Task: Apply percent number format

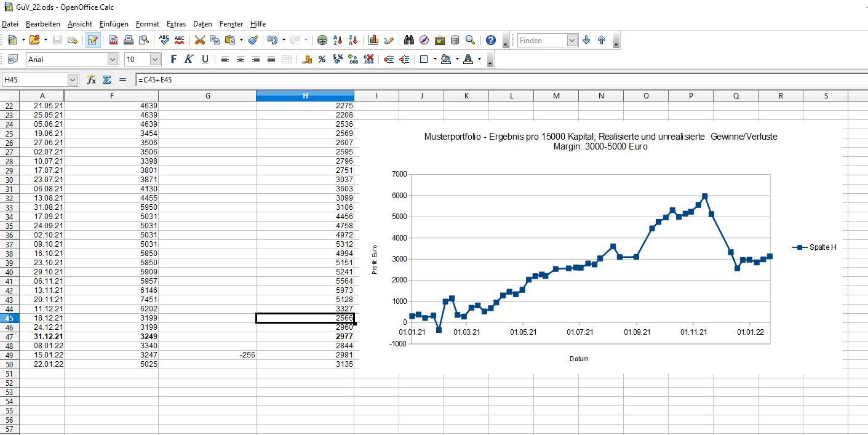Action: pyautogui.click(x=322, y=60)
